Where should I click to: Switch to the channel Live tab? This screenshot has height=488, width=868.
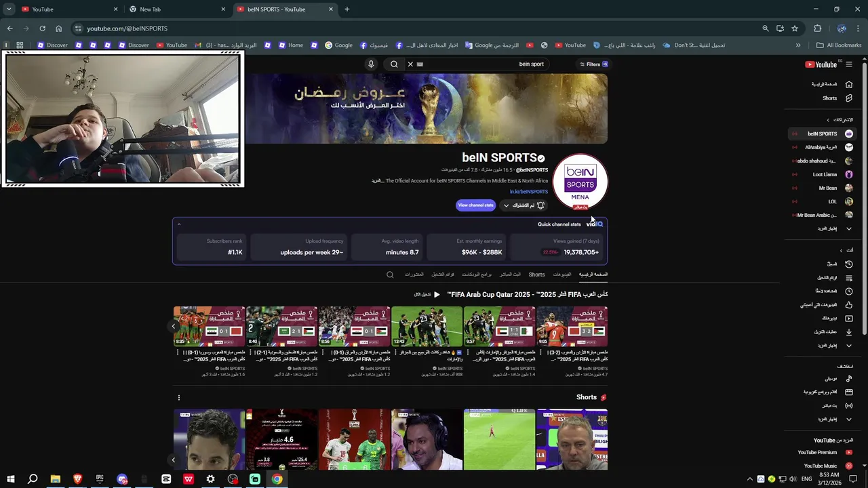pos(510,274)
